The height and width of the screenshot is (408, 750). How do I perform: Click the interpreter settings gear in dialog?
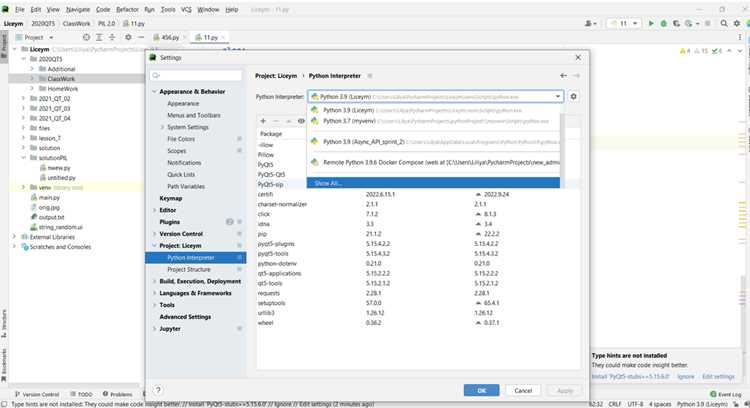574,97
